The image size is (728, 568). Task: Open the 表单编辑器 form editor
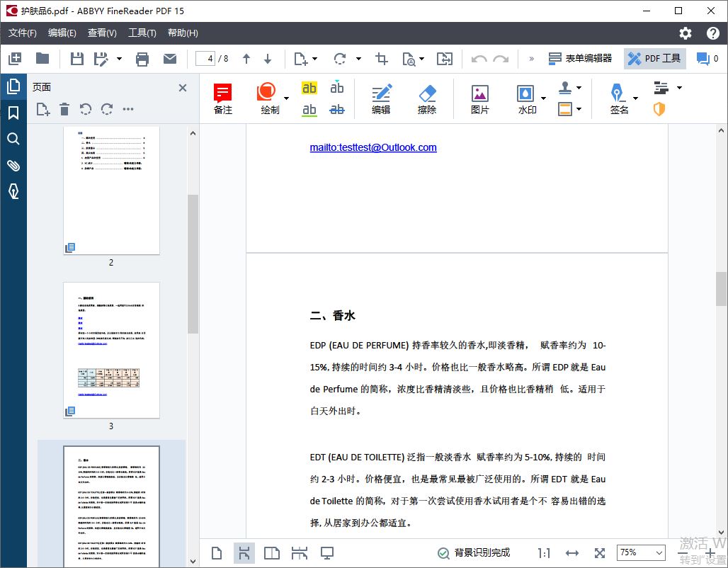pos(580,59)
